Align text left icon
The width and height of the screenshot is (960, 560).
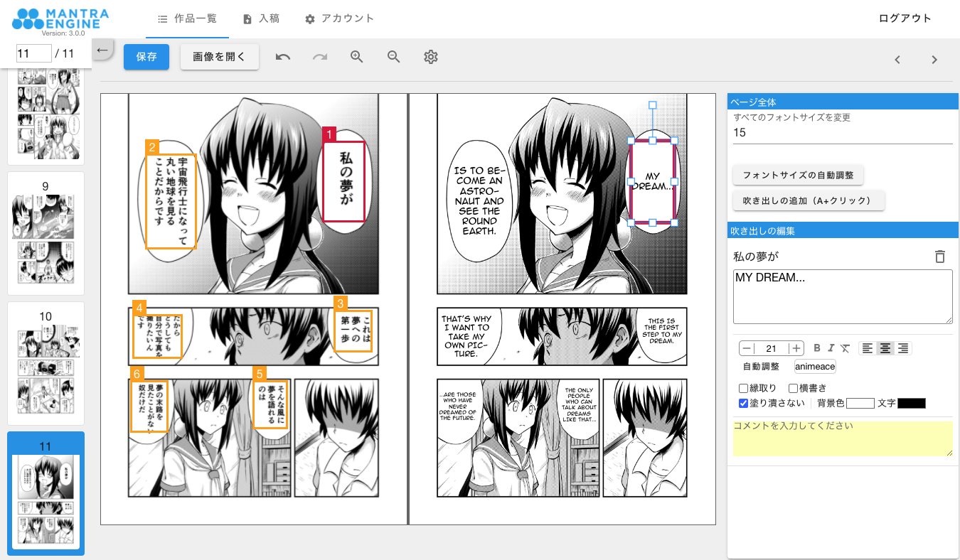868,348
